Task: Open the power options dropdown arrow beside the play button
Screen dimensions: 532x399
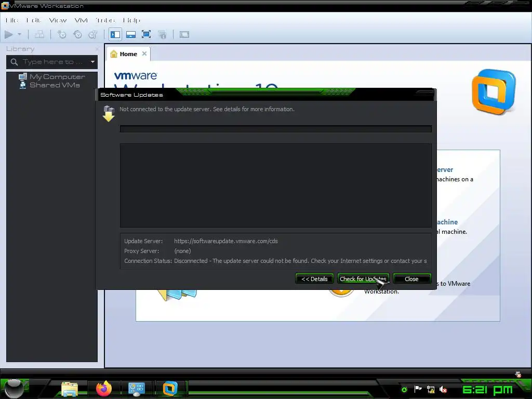Action: coord(19,34)
